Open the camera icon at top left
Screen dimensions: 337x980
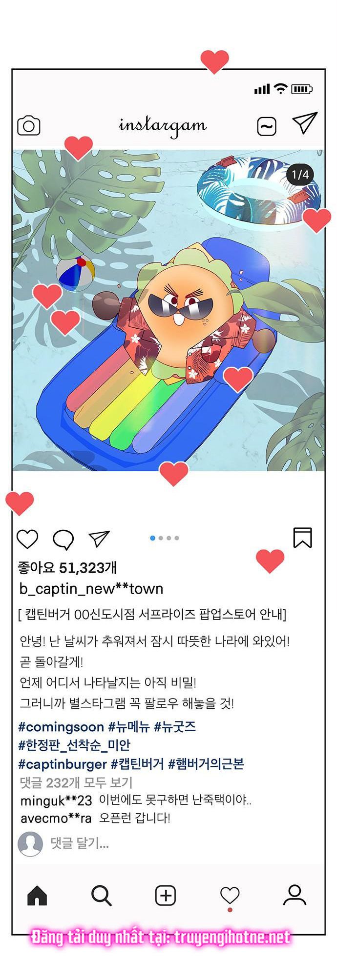(28, 126)
